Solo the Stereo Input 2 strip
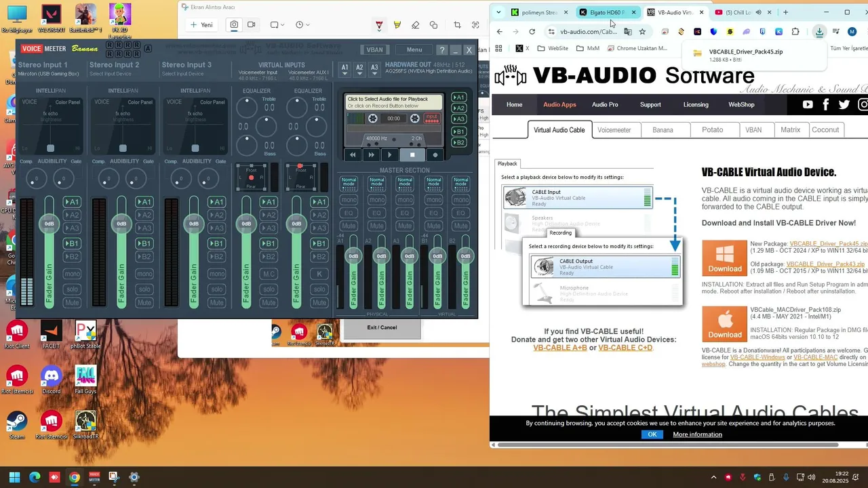Screen dimensions: 868x488 tap(144, 289)
